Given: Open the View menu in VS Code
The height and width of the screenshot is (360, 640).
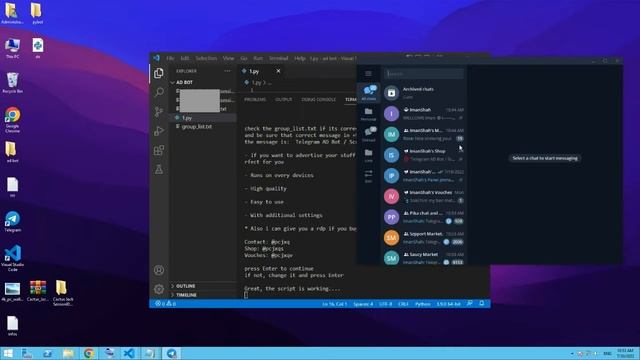Looking at the screenshot, I should (229, 58).
